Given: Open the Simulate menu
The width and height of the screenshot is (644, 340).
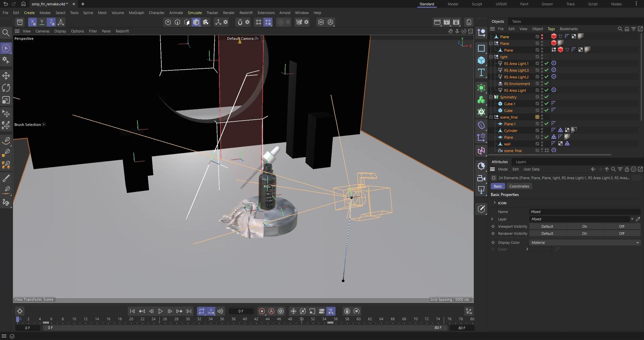Looking at the screenshot, I should [x=195, y=13].
